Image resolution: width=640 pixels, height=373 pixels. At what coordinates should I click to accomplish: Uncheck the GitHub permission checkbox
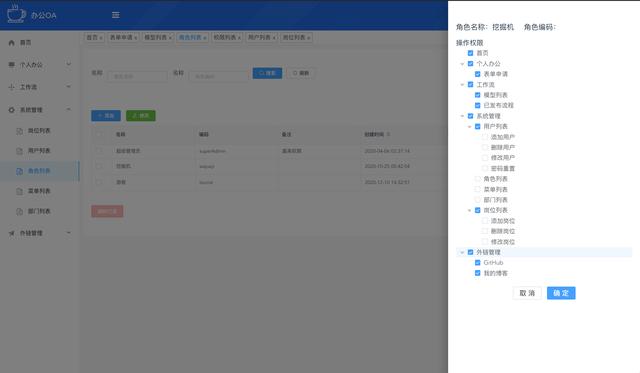pos(478,262)
